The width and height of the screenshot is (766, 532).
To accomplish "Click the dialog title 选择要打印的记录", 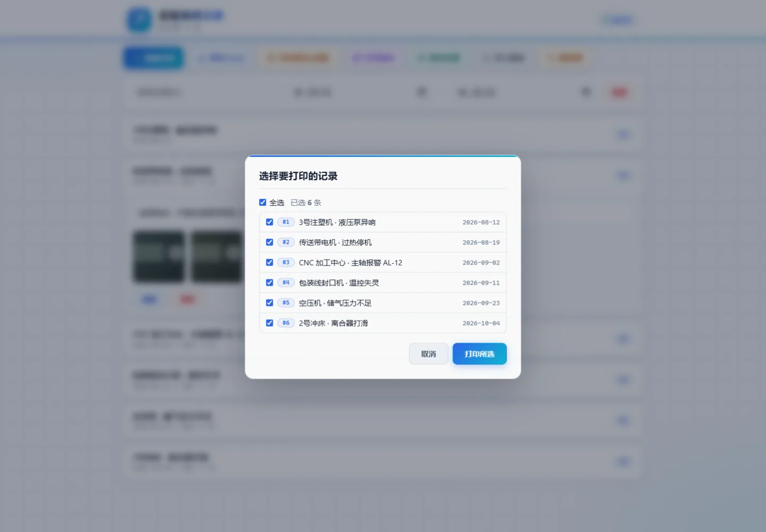I will pos(298,176).
